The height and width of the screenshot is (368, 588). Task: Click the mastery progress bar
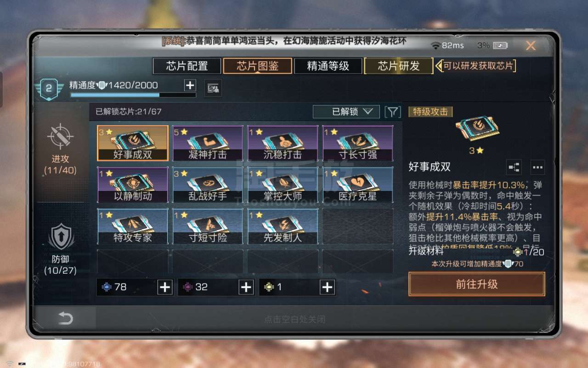[133, 95]
